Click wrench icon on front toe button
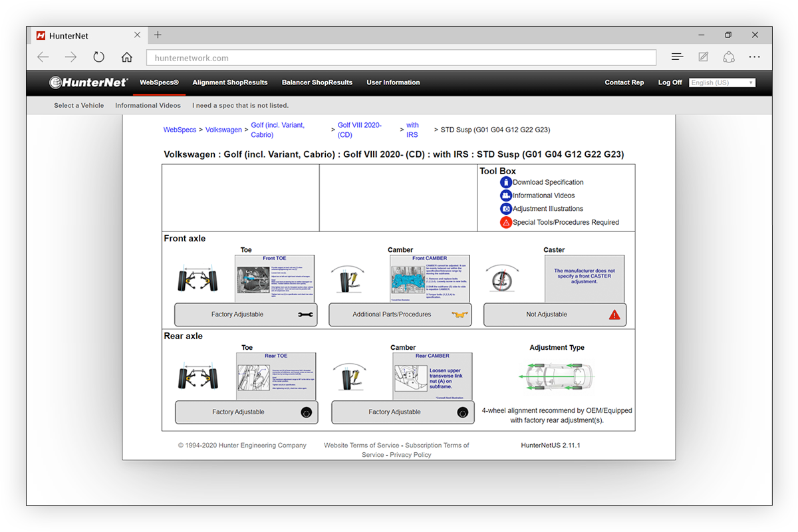This screenshot has width=798, height=532. click(306, 315)
